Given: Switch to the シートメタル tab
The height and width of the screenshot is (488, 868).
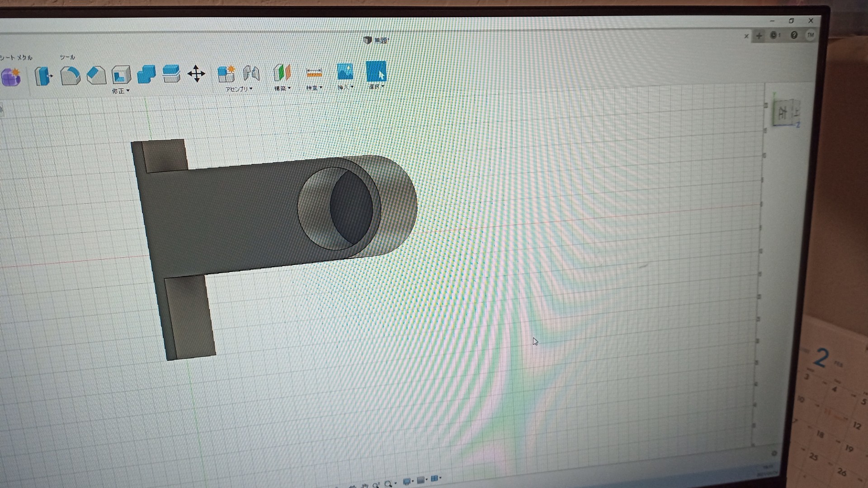Looking at the screenshot, I should pos(16,58).
